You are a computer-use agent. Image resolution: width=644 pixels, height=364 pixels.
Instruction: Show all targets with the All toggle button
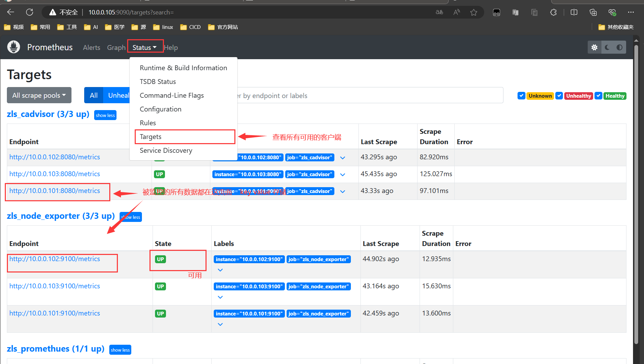[93, 95]
